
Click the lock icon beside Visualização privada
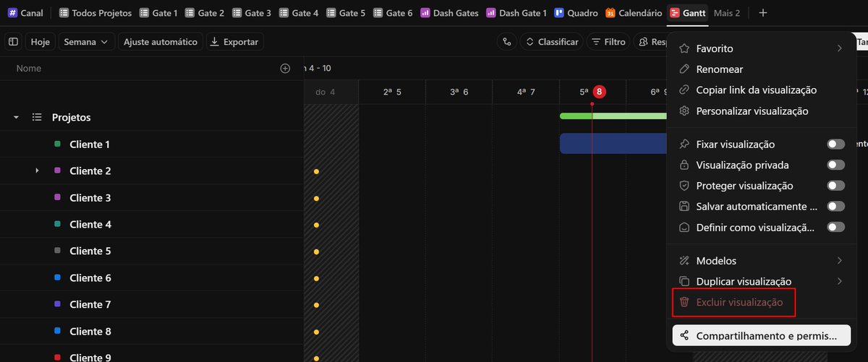pyautogui.click(x=684, y=165)
